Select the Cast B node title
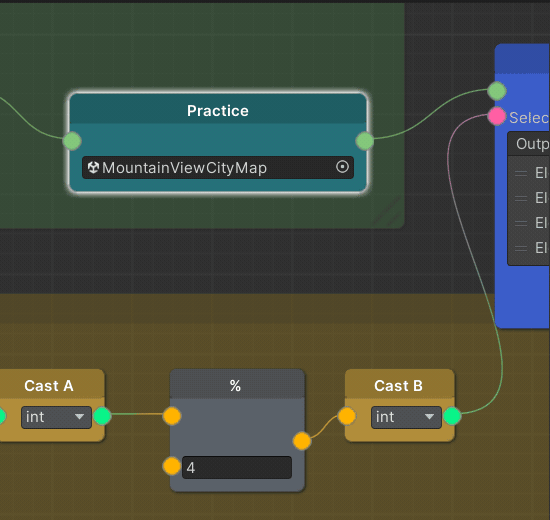The image size is (550, 520). (x=398, y=386)
